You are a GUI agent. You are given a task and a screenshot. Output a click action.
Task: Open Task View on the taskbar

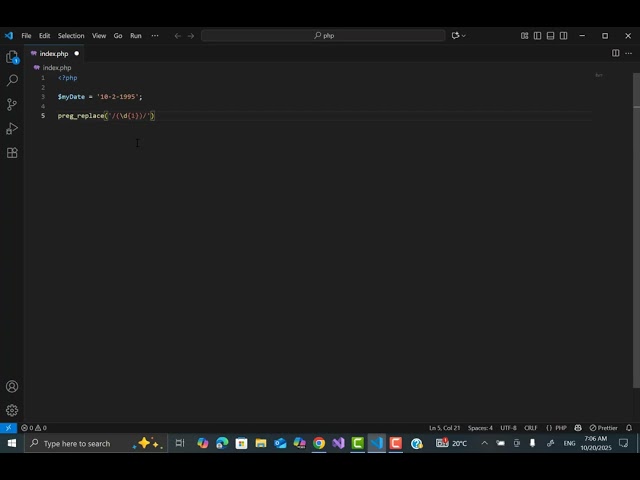[180, 443]
